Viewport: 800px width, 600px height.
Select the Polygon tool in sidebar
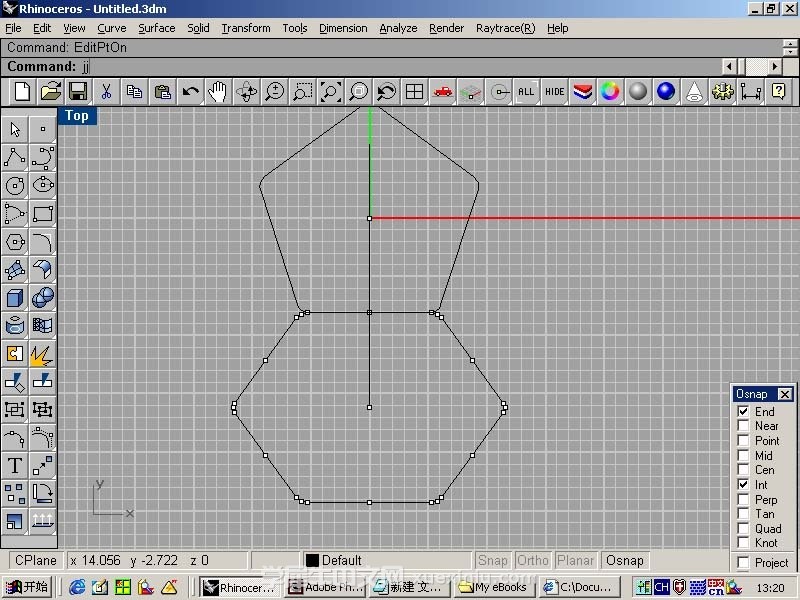(15, 241)
